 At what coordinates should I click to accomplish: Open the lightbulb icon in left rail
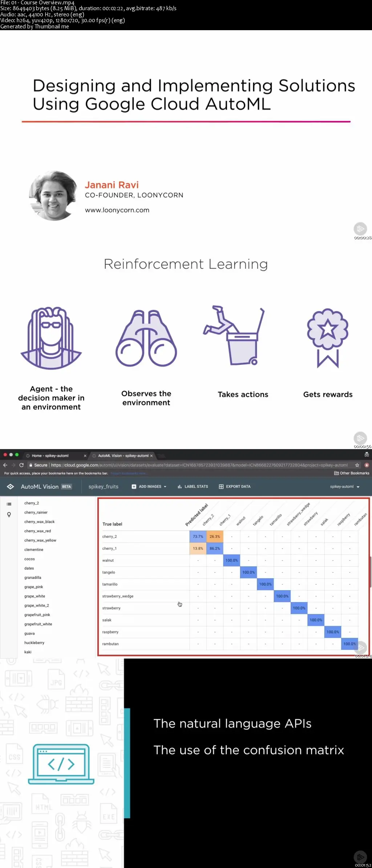9,515
